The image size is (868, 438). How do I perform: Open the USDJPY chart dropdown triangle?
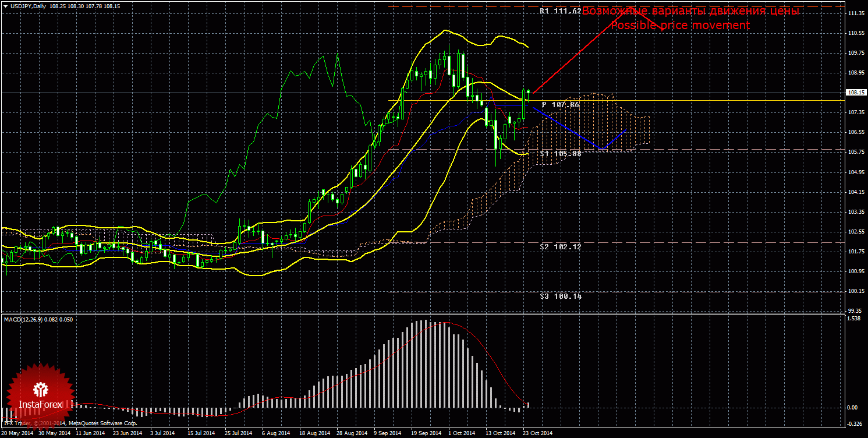[x=5, y=6]
